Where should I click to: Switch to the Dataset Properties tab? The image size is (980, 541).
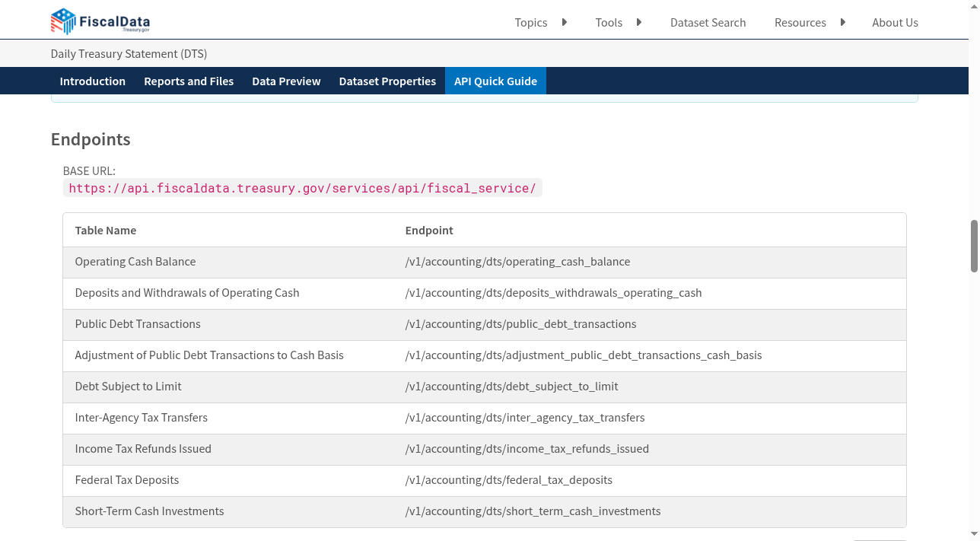click(x=387, y=81)
